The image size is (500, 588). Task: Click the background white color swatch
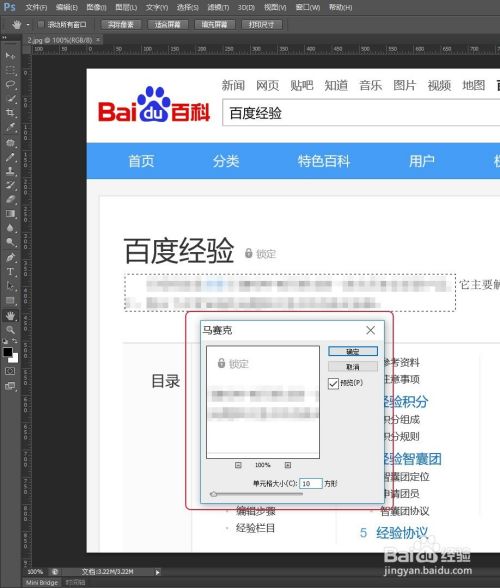[15, 359]
